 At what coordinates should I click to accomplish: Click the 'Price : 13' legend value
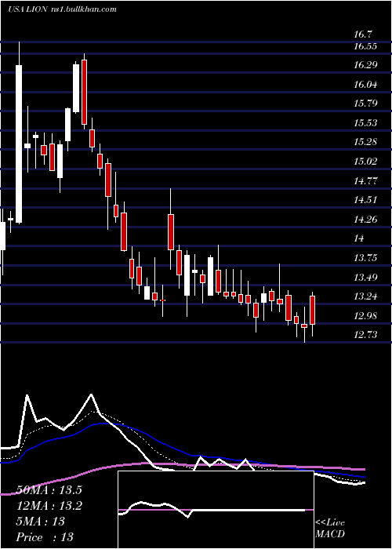(45, 536)
